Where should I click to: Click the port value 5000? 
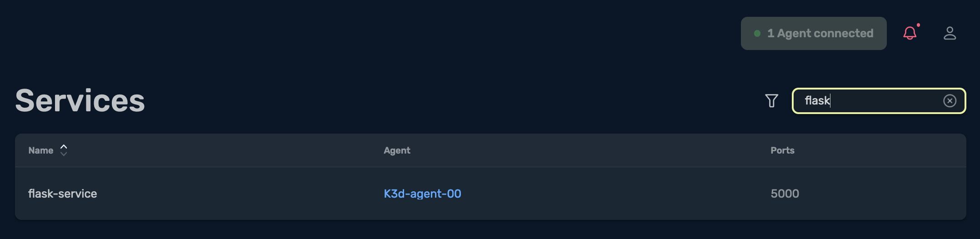click(x=785, y=194)
